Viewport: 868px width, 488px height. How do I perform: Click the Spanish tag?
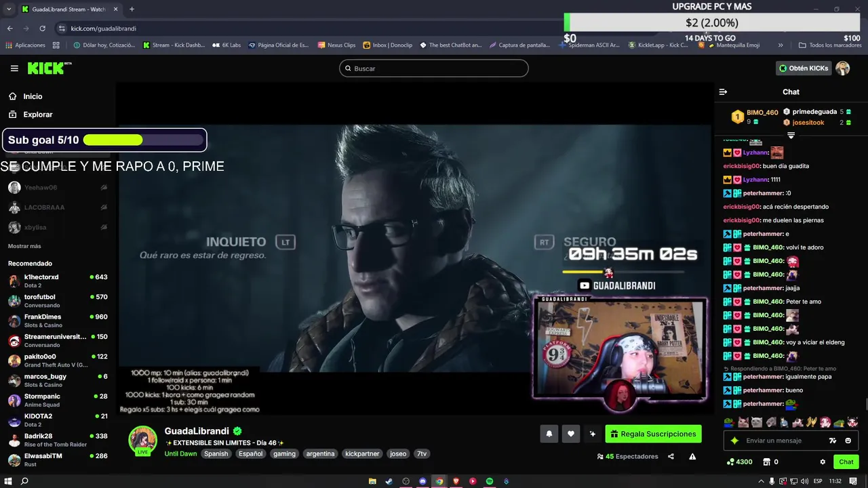[x=216, y=453]
